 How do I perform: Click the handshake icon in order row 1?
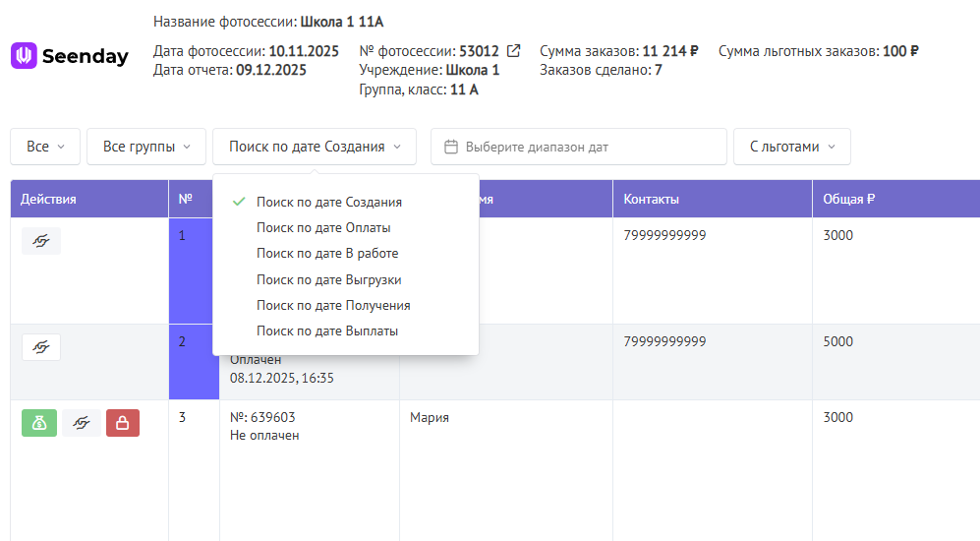(x=41, y=241)
